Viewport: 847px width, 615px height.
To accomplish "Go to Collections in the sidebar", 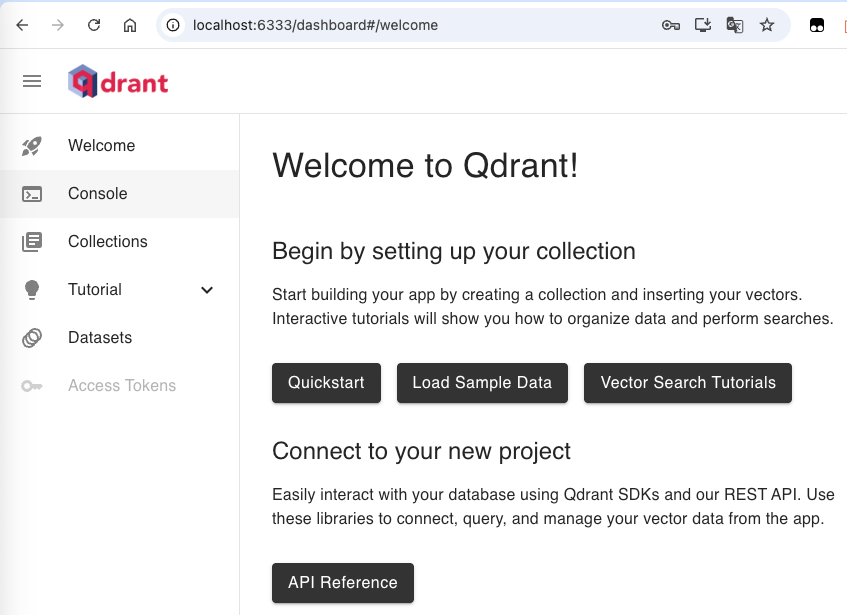I will pyautogui.click(x=119, y=242).
